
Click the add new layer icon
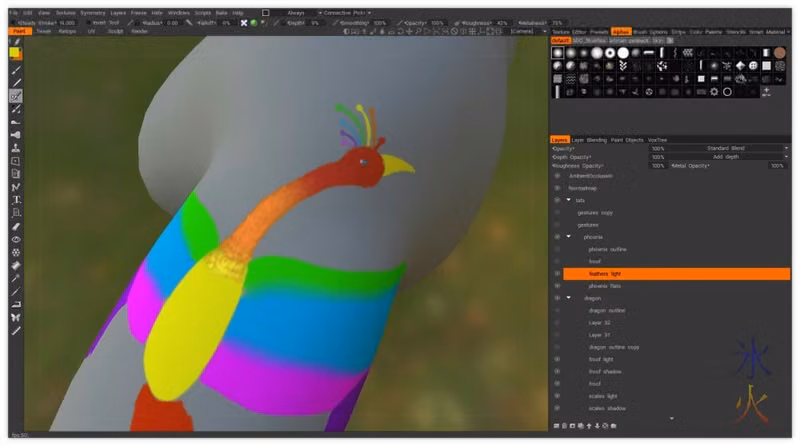point(556,426)
